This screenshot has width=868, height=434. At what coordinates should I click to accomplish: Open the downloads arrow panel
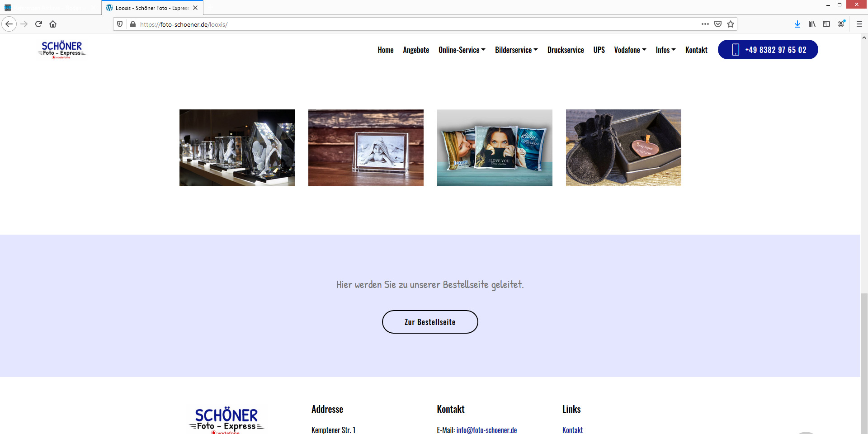point(797,24)
